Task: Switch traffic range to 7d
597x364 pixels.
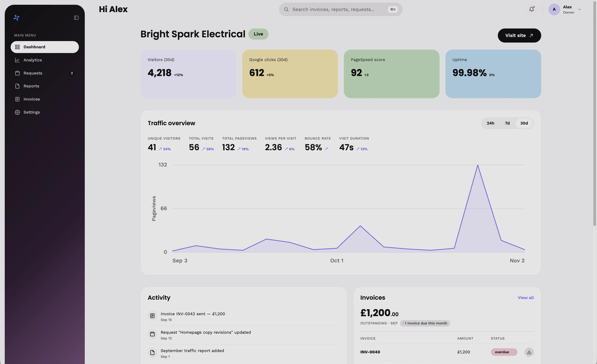Action: (507, 123)
